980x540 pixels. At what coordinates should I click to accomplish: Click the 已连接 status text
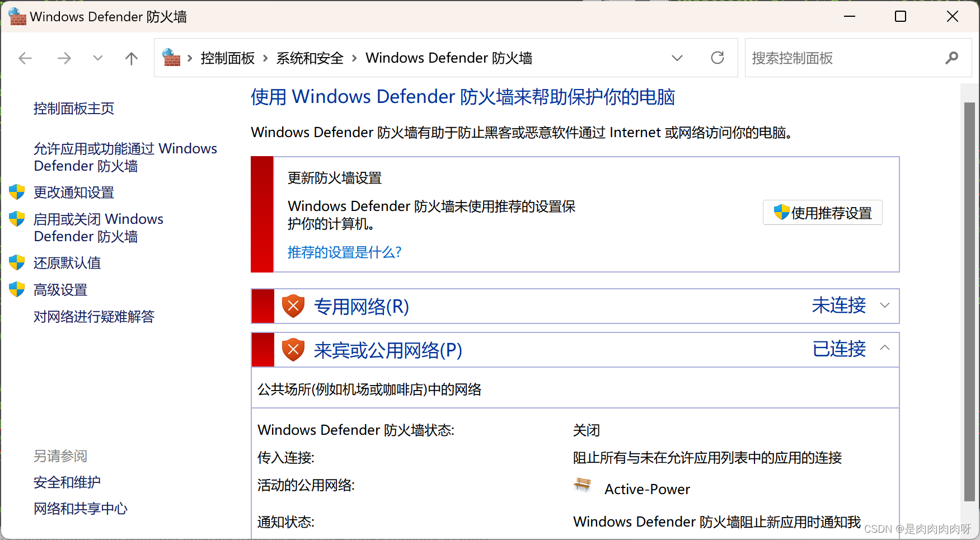click(x=839, y=349)
